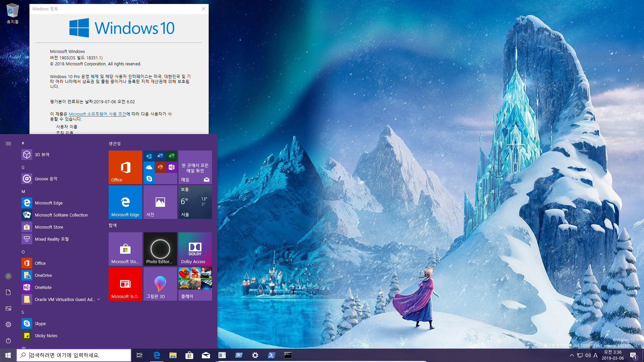
Task: Open the Dolby Access tile
Action: (x=195, y=249)
